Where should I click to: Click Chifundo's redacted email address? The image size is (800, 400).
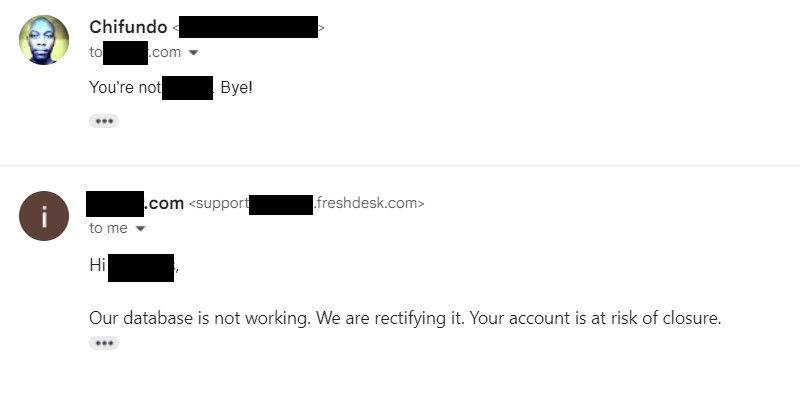click(x=249, y=28)
